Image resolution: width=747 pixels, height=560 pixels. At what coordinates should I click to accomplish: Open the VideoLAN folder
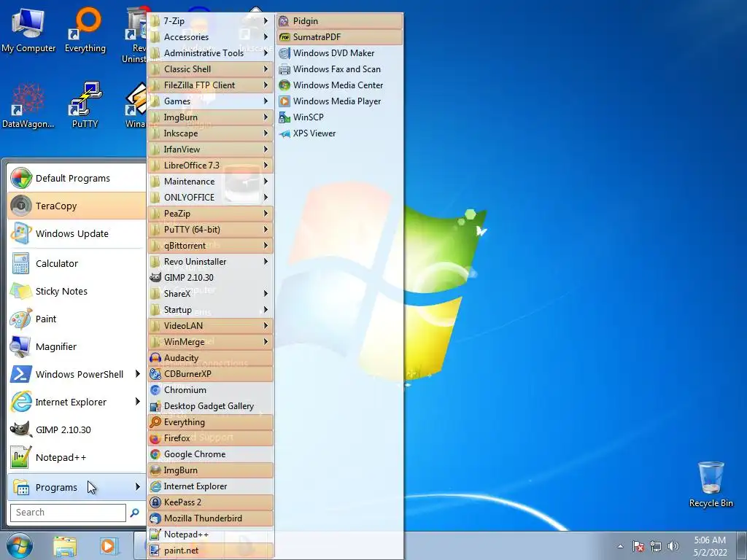(211, 326)
